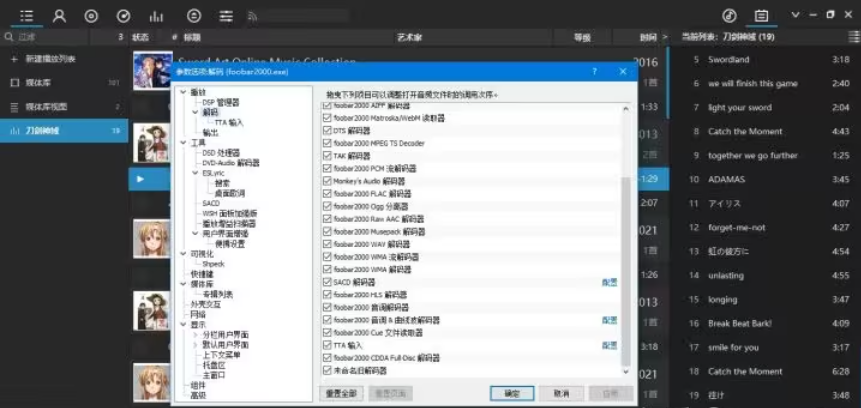Collapse the 解码 tree node
The height and width of the screenshot is (408, 861).
[x=195, y=112]
